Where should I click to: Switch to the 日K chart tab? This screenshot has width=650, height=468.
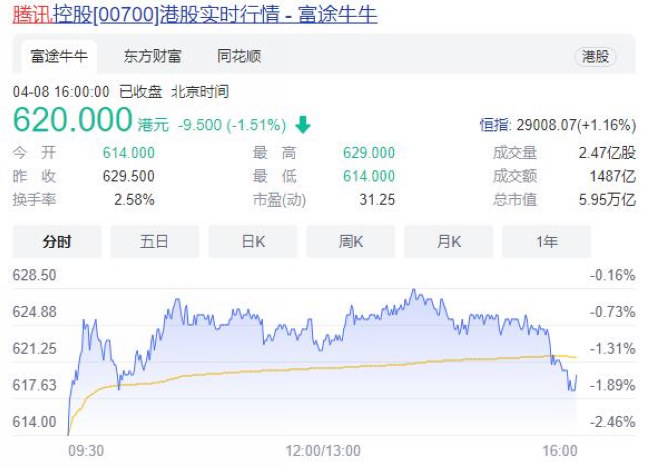[x=252, y=241]
